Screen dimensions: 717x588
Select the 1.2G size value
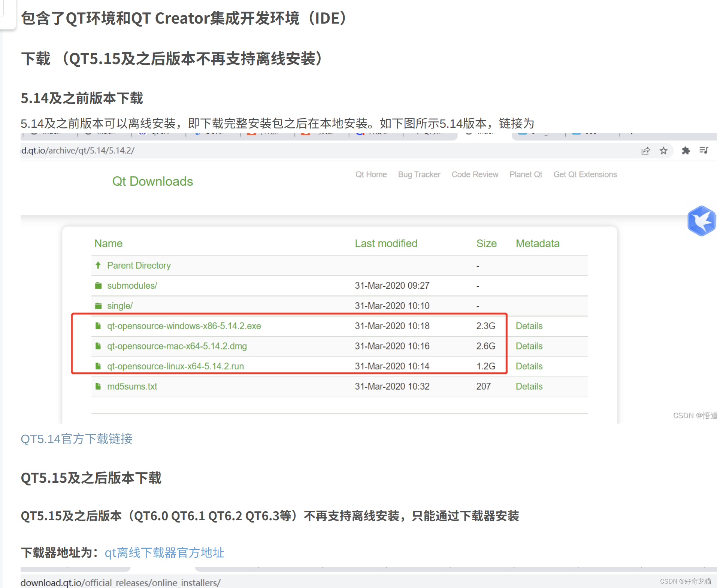click(485, 366)
